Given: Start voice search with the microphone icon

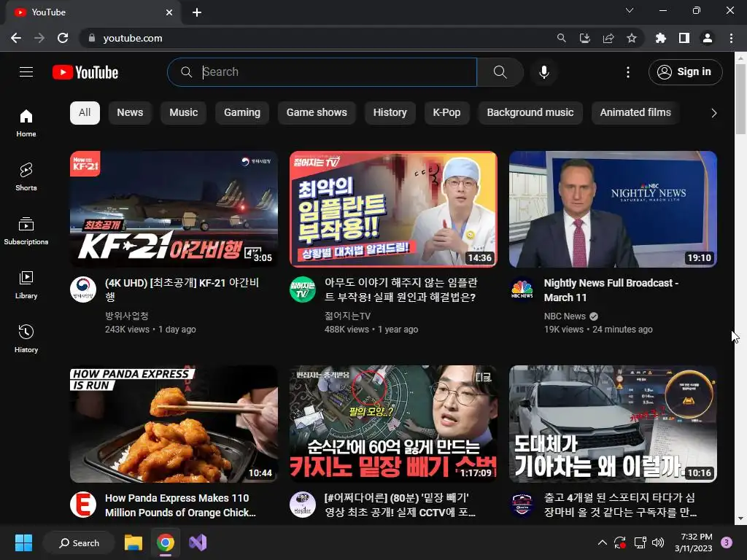Looking at the screenshot, I should [543, 72].
